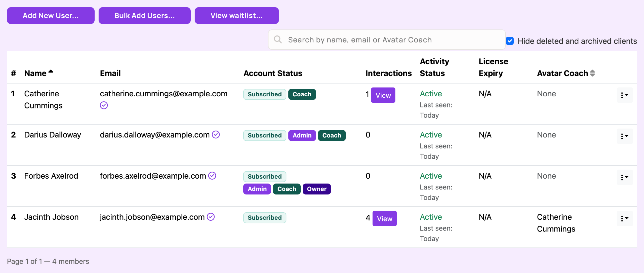Click Subscribed badge in Jacinth Jobson row
Screen dimensions: 644x273
(265, 218)
